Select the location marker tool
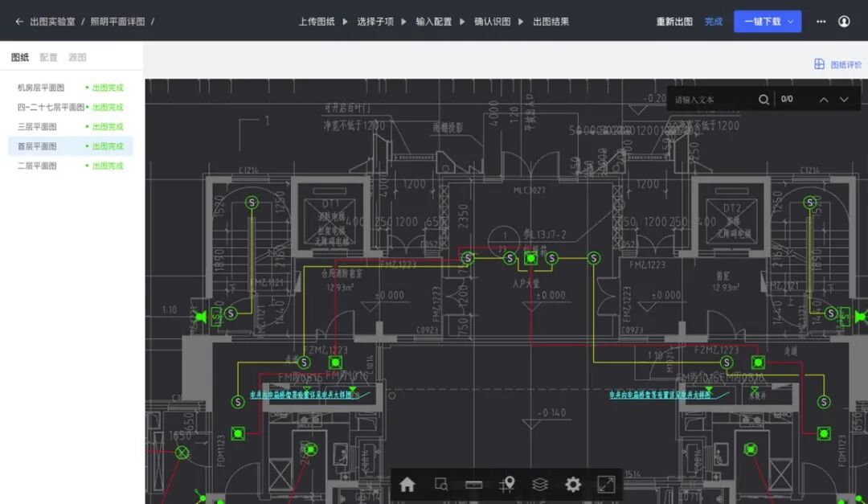The image size is (868, 504). (507, 485)
